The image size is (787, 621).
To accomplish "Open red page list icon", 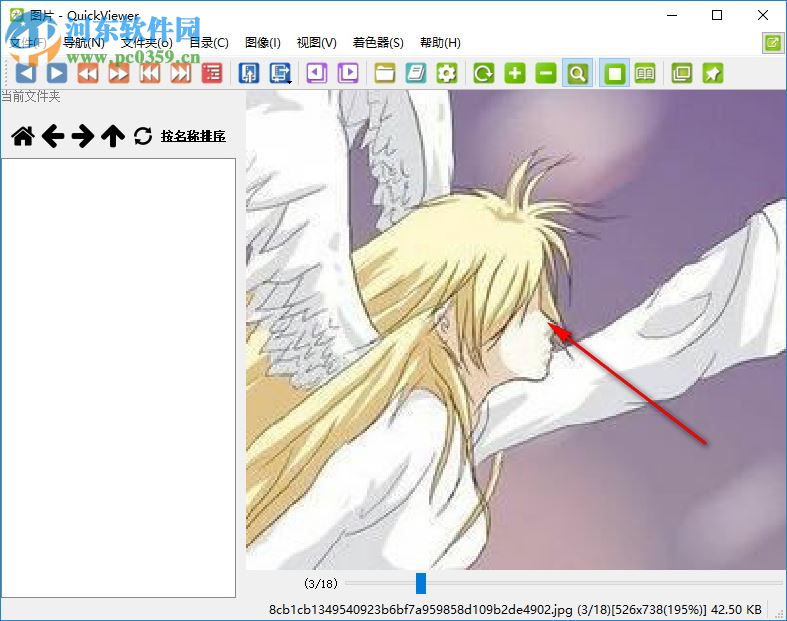I will click(212, 73).
